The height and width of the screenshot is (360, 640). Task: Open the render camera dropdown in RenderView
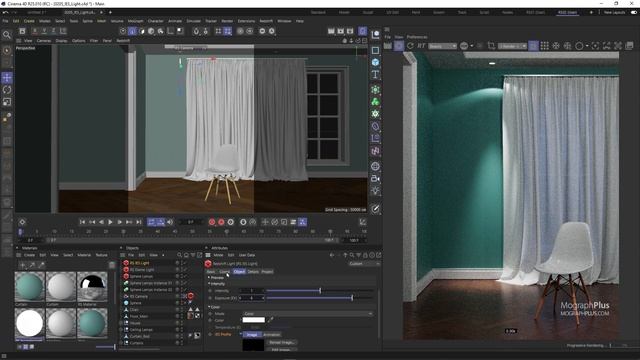(x=512, y=46)
